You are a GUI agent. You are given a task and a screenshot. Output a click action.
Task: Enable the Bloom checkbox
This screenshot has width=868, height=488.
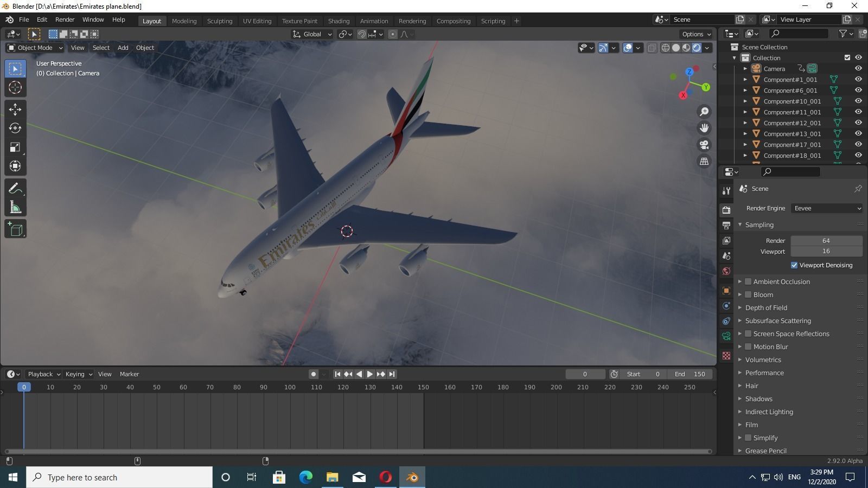click(748, 294)
